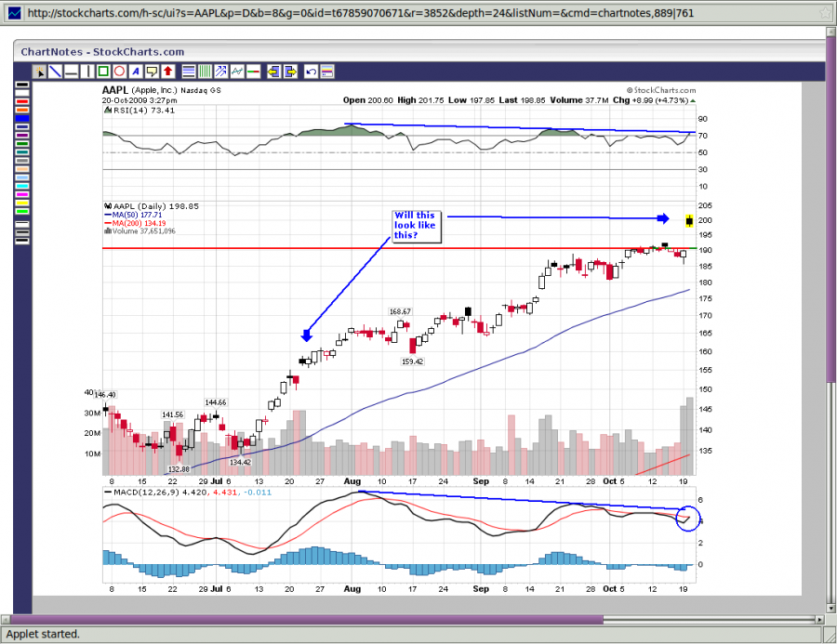Click the '132.88' price label
This screenshot has height=644, width=837.
(179, 469)
